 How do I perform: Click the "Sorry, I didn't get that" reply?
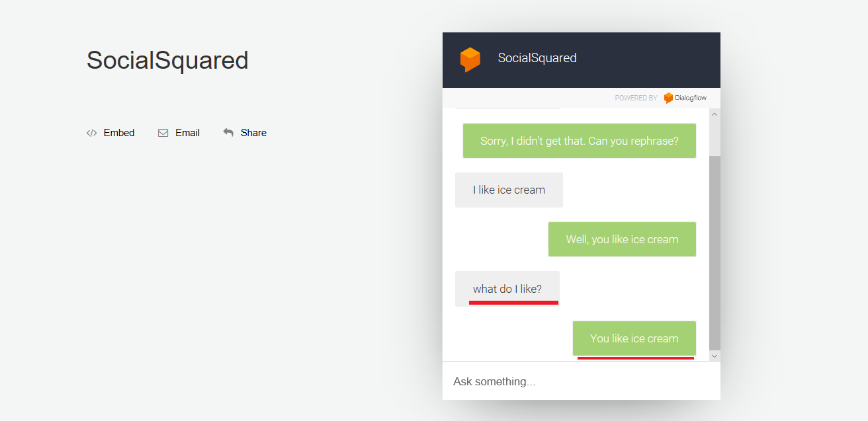[x=579, y=141]
